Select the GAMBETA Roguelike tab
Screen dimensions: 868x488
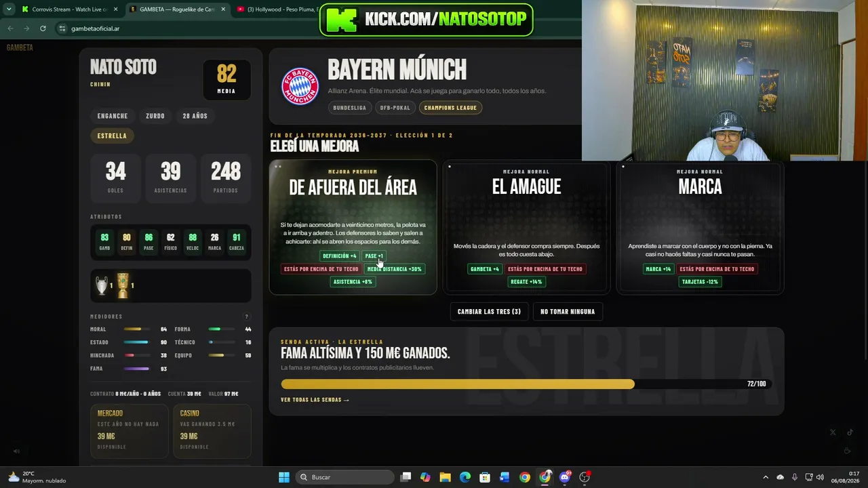pos(178,9)
